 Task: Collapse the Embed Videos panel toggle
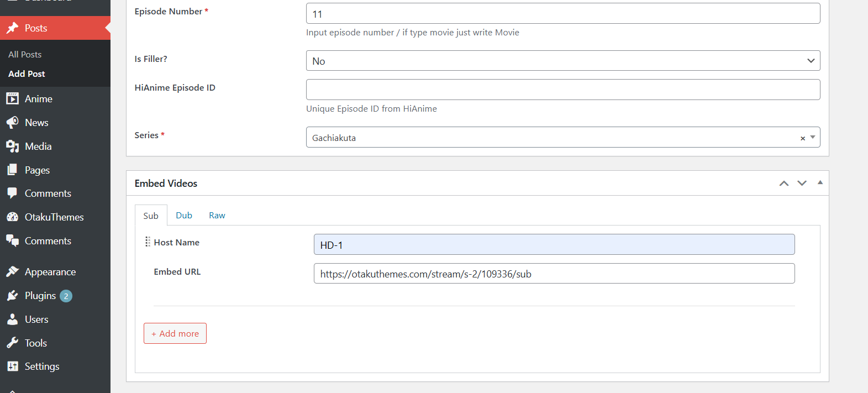click(820, 183)
